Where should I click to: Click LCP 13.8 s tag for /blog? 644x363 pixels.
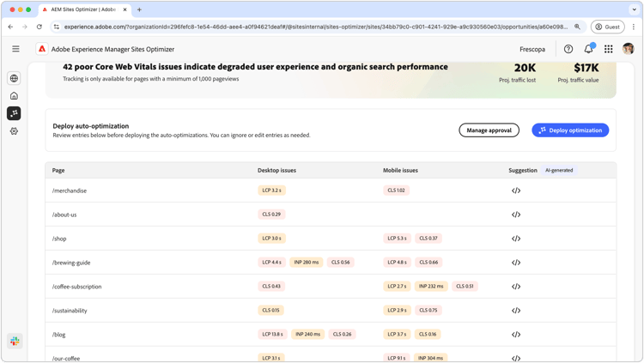273,335
